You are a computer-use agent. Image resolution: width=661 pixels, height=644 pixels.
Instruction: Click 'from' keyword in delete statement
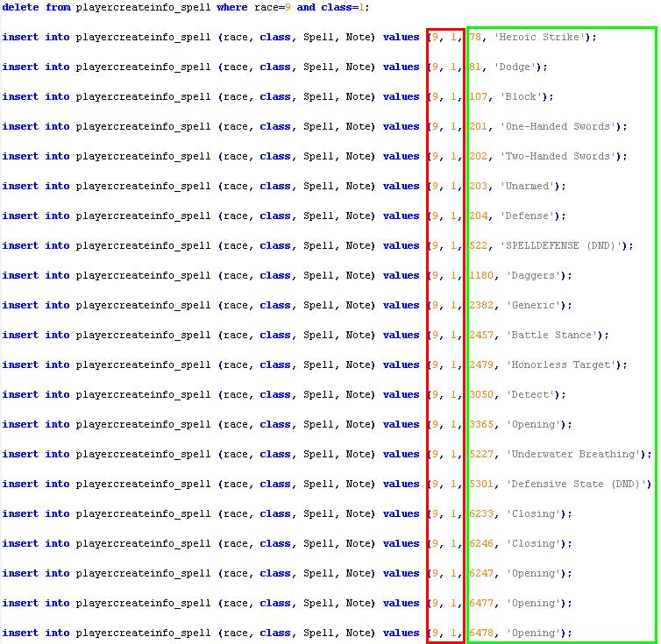[57, 7]
